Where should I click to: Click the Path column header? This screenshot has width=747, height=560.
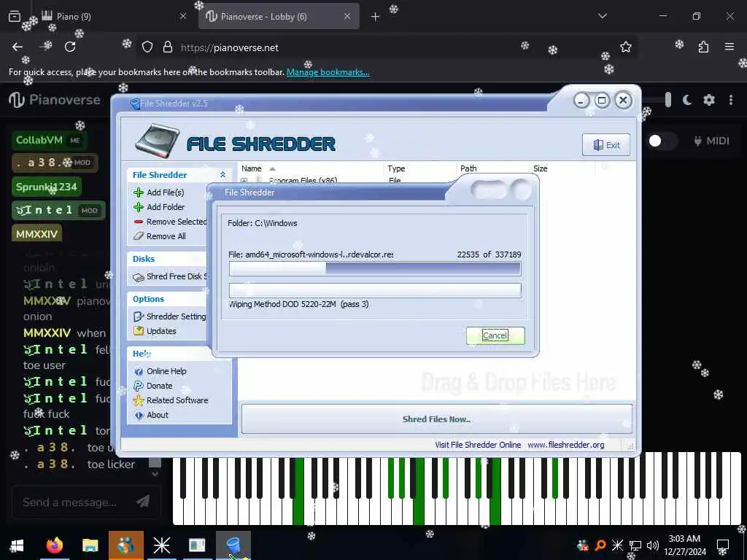(492, 168)
